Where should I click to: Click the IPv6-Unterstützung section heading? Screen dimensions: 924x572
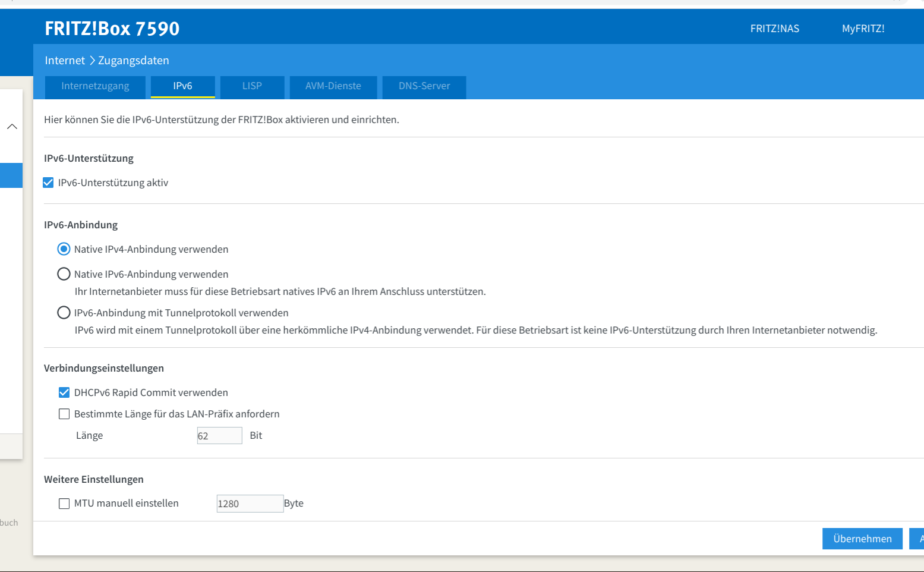click(x=89, y=158)
